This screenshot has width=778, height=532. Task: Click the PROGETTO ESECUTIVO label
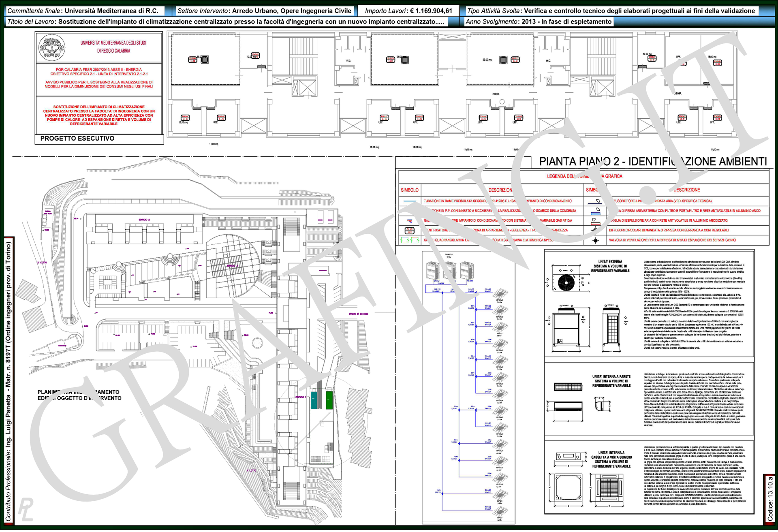point(77,139)
